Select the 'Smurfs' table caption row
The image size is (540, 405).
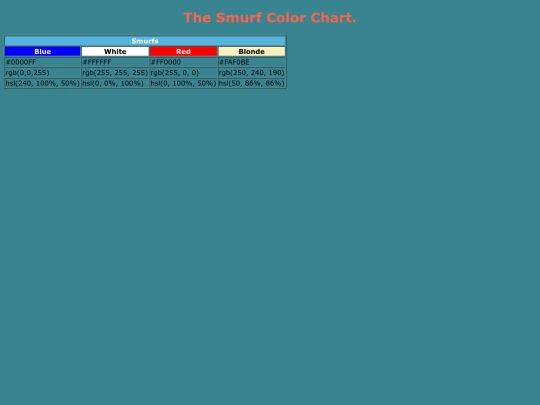pyautogui.click(x=145, y=41)
